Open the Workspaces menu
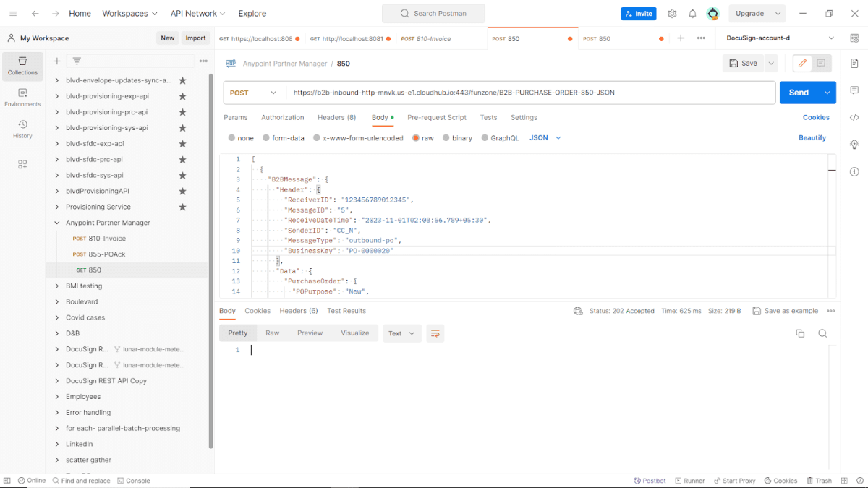 129,13
